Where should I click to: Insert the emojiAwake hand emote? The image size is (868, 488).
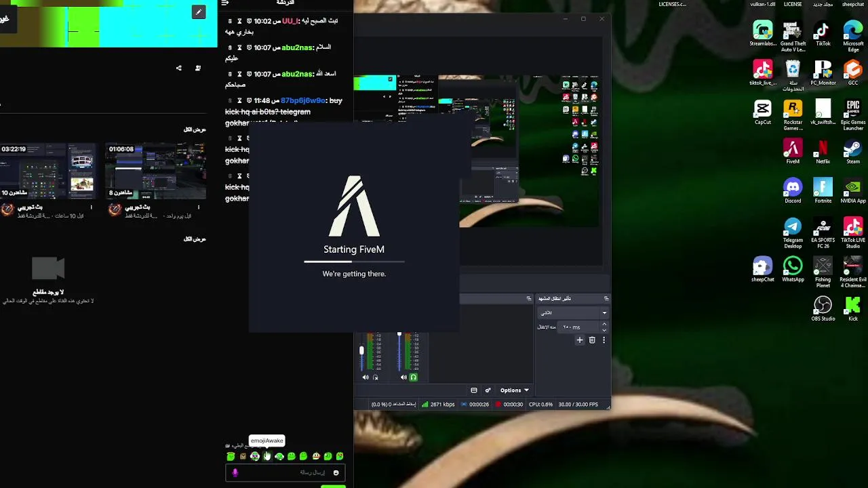(x=267, y=456)
